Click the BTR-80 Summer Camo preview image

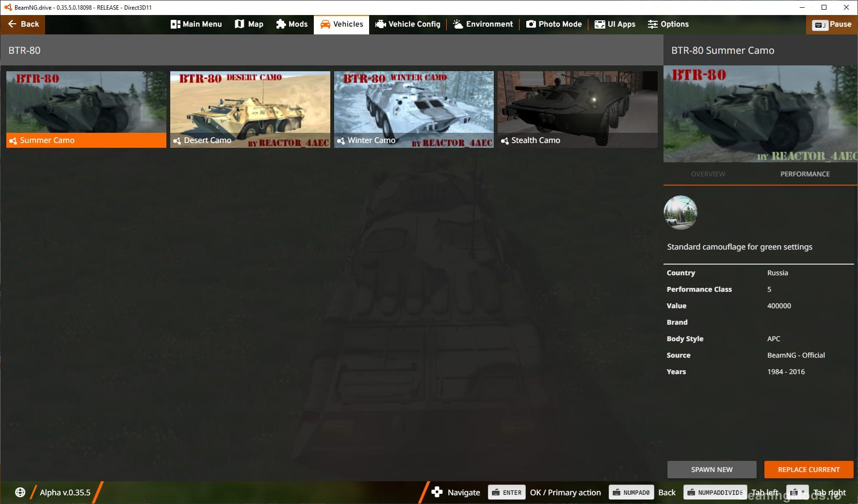[761, 114]
